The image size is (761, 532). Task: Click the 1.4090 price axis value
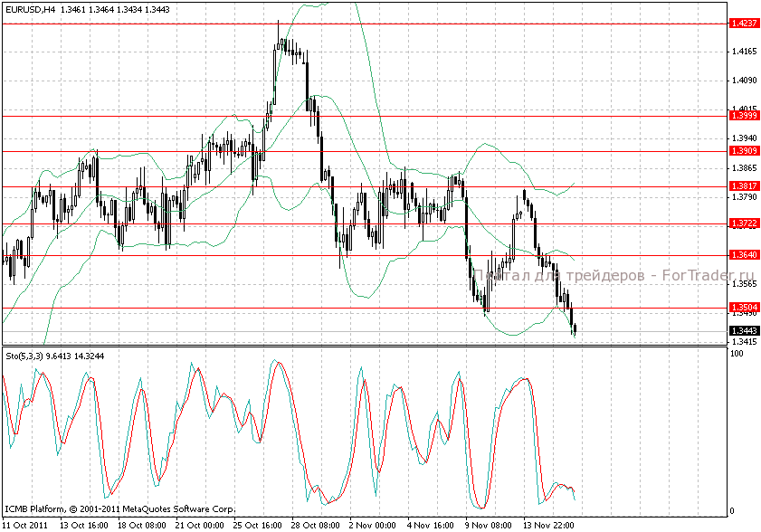coord(745,81)
